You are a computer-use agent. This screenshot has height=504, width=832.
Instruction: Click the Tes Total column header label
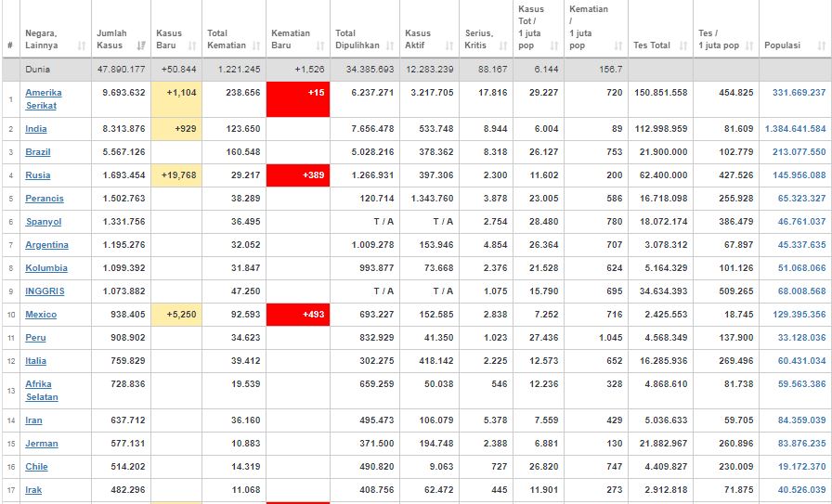tap(652, 45)
